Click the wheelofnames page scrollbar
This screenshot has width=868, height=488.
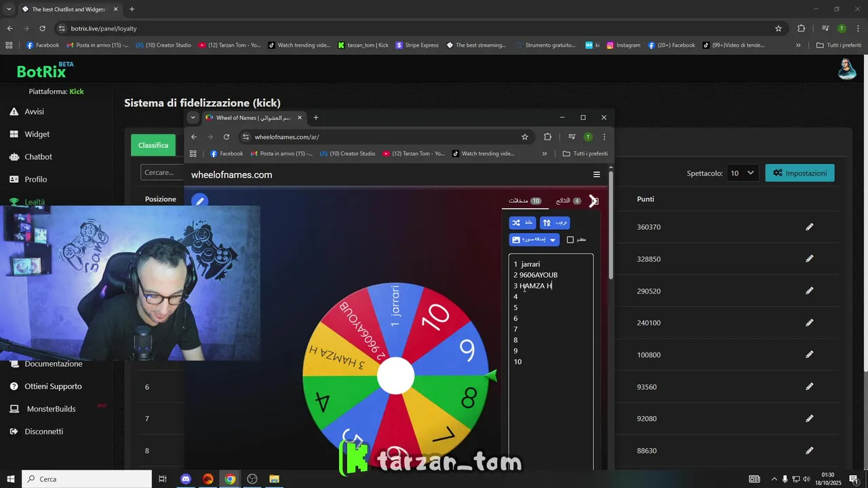click(x=611, y=224)
